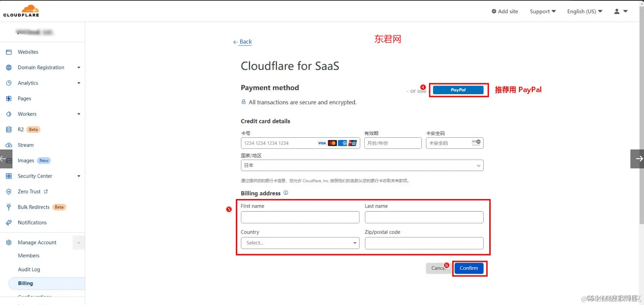
Task: Click the Zero Trust external link icon
Action: point(46,191)
